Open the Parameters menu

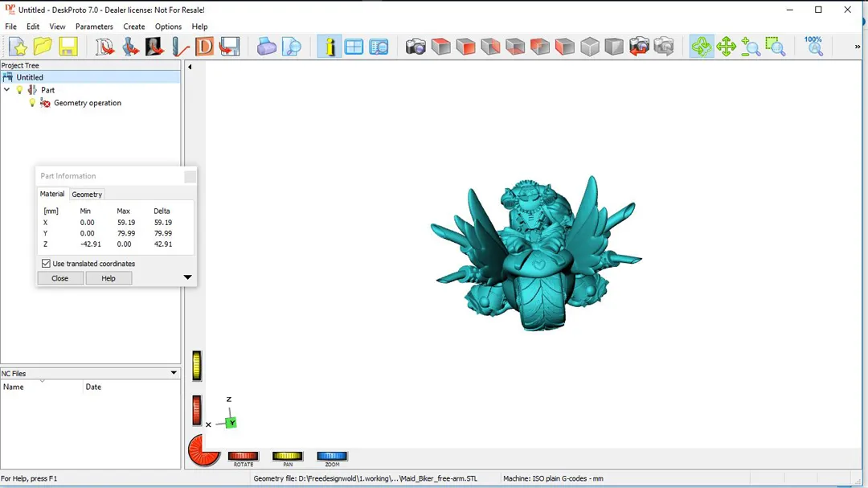point(94,27)
